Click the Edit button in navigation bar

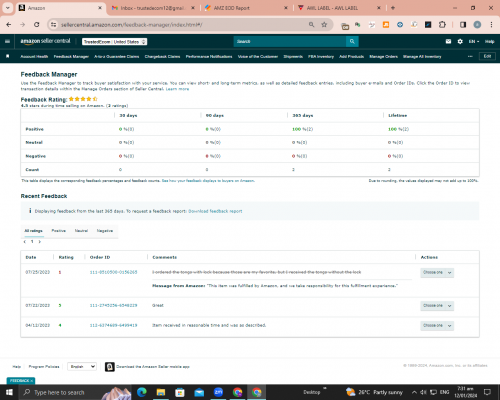click(x=487, y=56)
